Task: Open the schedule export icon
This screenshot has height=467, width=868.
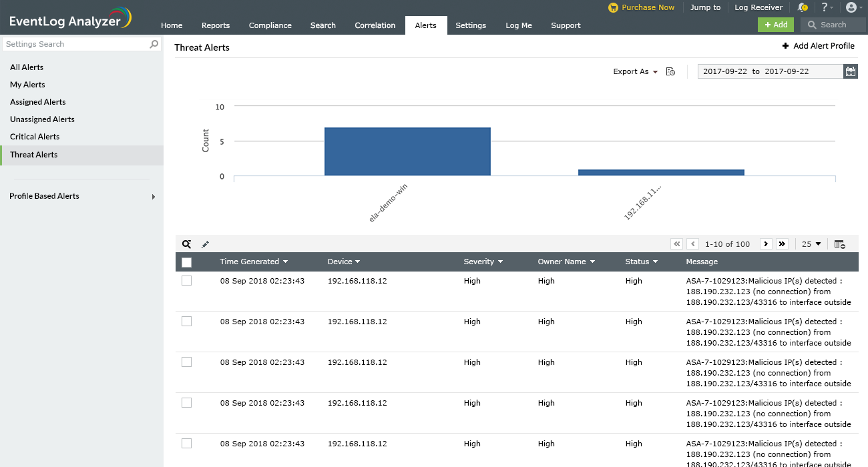Action: pos(671,71)
